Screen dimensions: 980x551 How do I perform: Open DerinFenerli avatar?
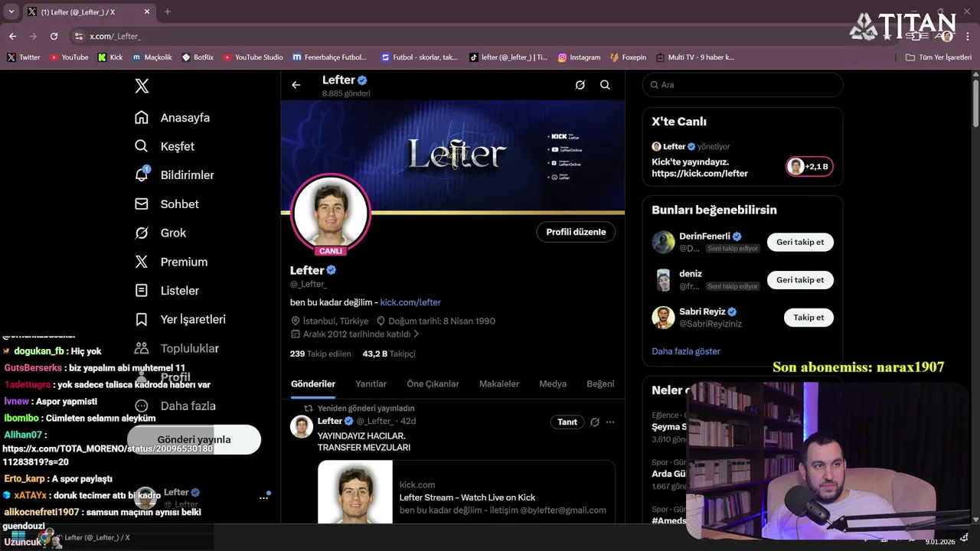663,242
